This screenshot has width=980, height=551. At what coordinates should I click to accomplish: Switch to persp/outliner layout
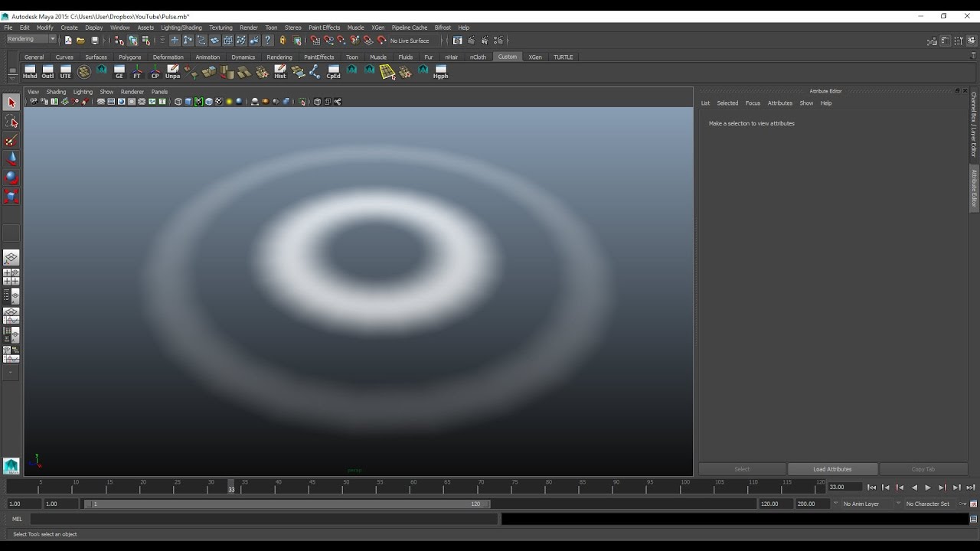click(11, 296)
